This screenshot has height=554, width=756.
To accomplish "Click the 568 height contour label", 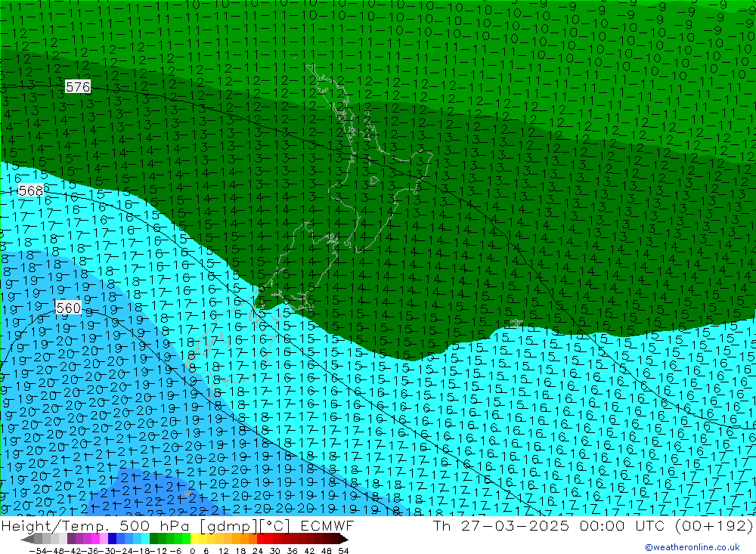I will click(31, 191).
